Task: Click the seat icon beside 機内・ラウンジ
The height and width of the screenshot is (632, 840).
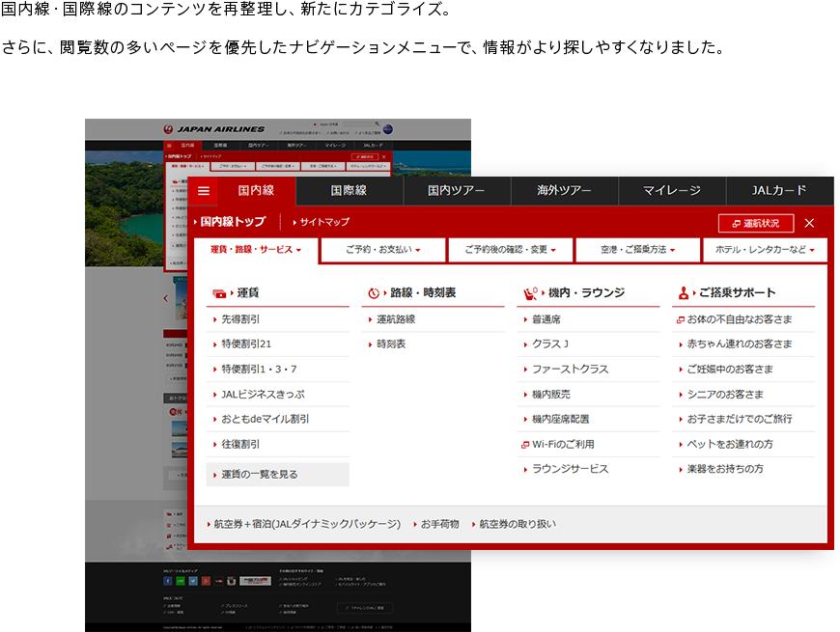Action: (529, 290)
